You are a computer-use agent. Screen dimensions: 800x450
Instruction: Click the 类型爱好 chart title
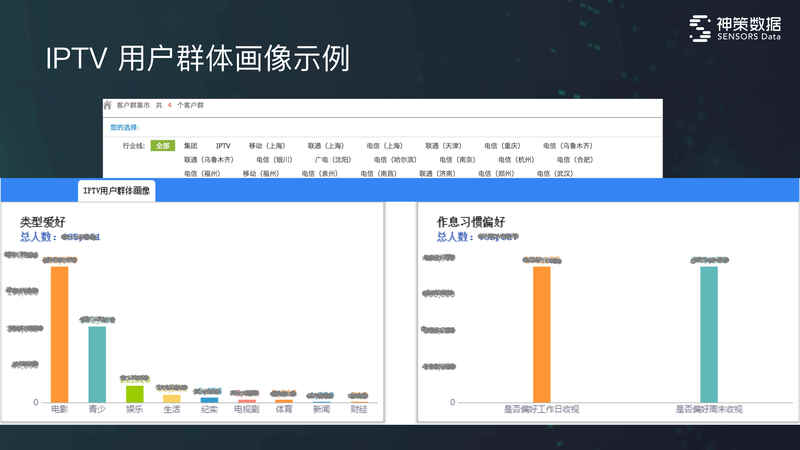pos(45,221)
